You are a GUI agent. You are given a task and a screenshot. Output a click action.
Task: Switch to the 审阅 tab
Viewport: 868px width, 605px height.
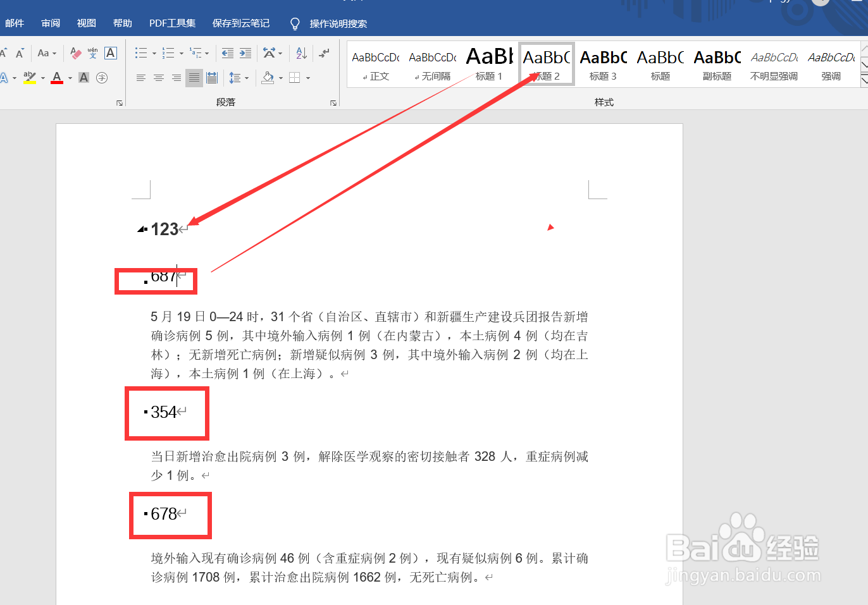tap(51, 23)
